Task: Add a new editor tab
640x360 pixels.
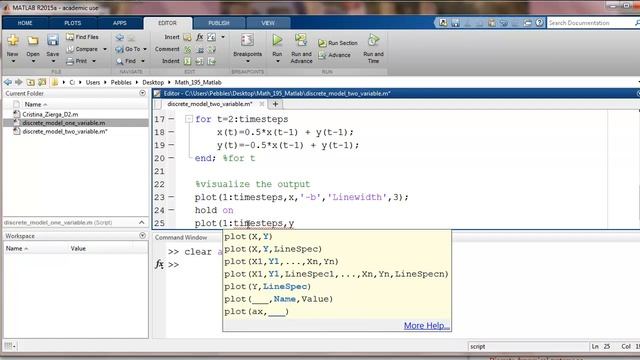Action: (276, 104)
